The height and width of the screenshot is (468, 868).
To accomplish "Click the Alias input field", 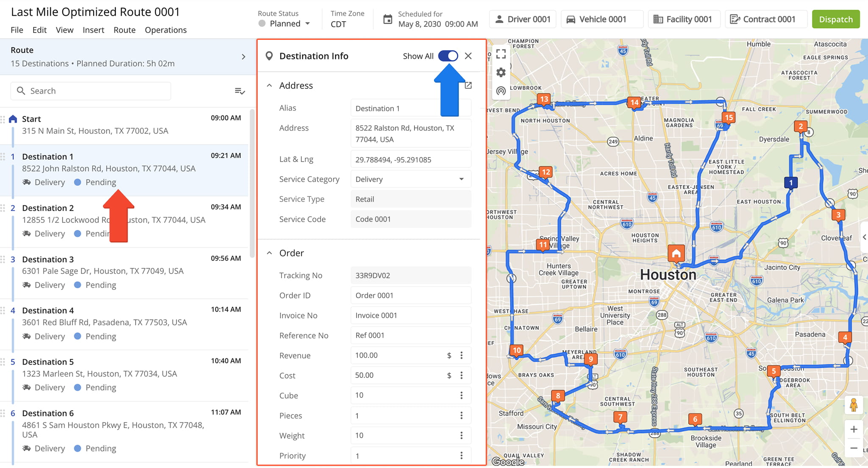I will pos(411,109).
